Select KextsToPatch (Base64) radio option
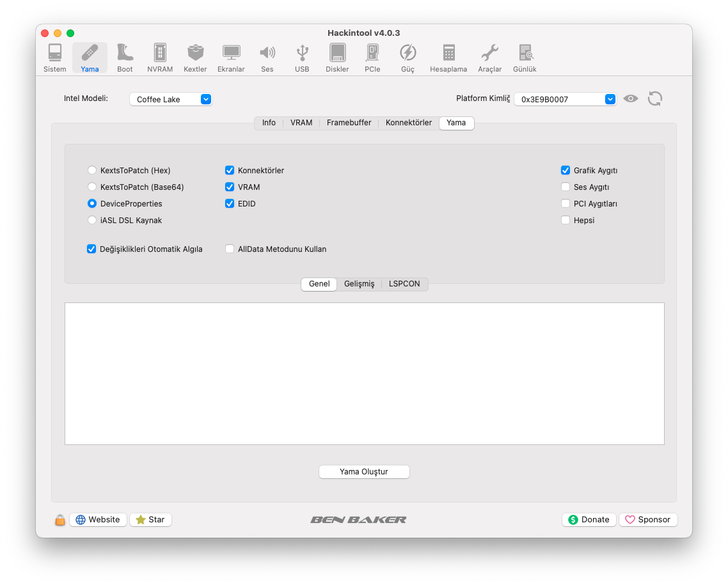 click(92, 187)
